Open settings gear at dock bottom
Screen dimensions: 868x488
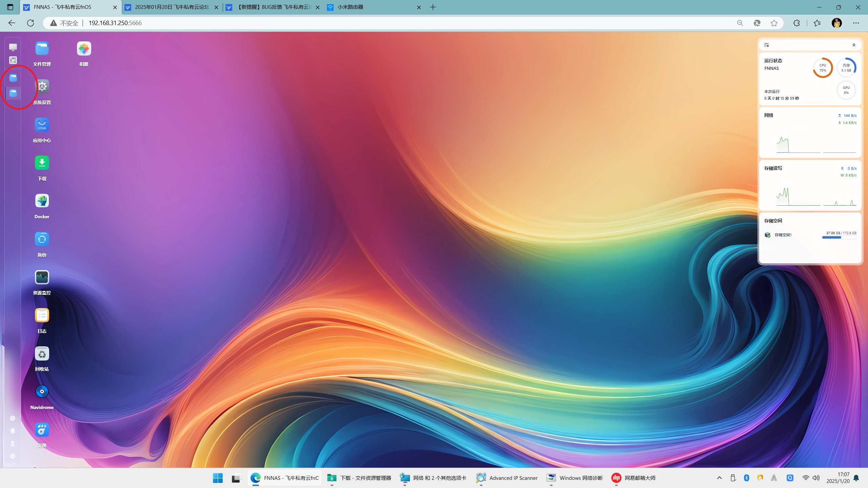click(x=13, y=456)
